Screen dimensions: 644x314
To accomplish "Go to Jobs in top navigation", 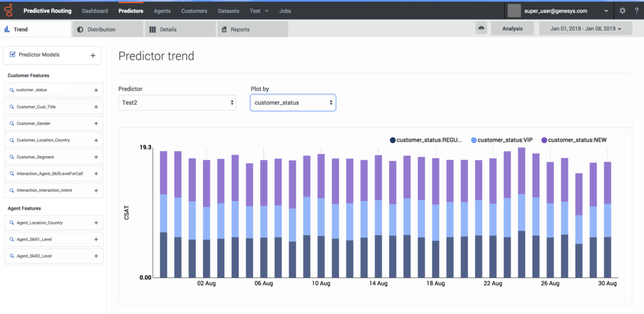I will 285,11.
